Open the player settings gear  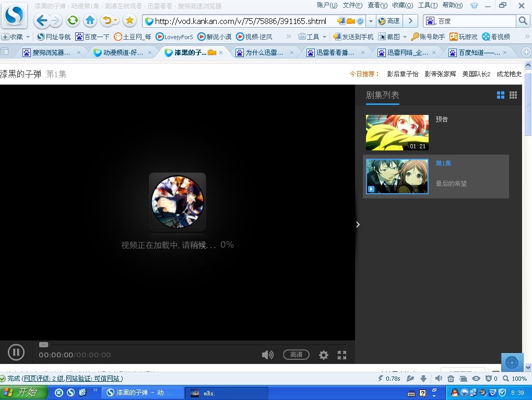pyautogui.click(x=324, y=355)
